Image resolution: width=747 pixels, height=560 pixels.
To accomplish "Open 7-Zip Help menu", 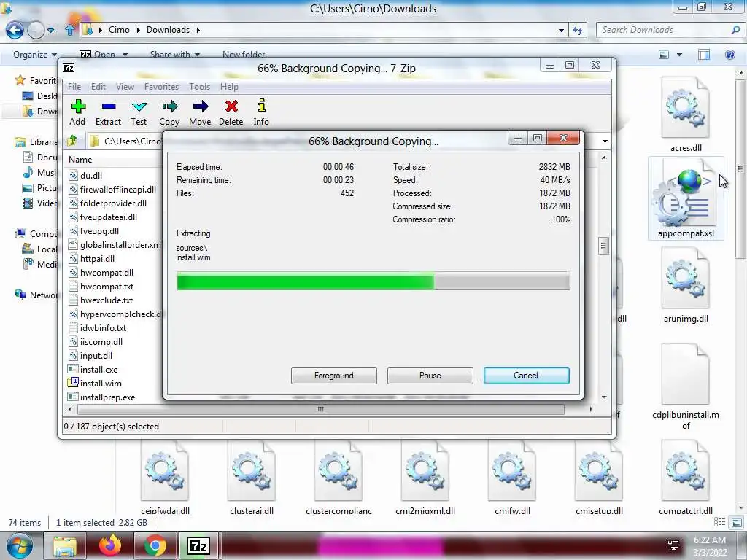I will [x=229, y=87].
